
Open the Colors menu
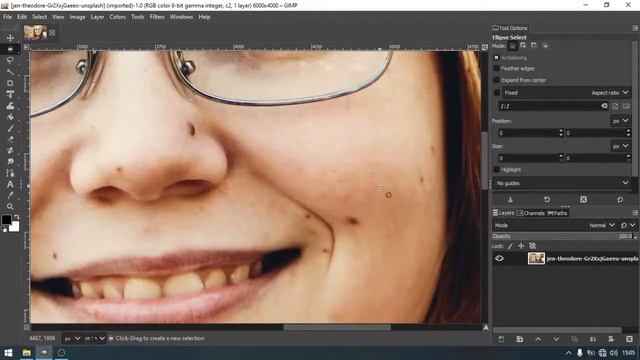[118, 17]
